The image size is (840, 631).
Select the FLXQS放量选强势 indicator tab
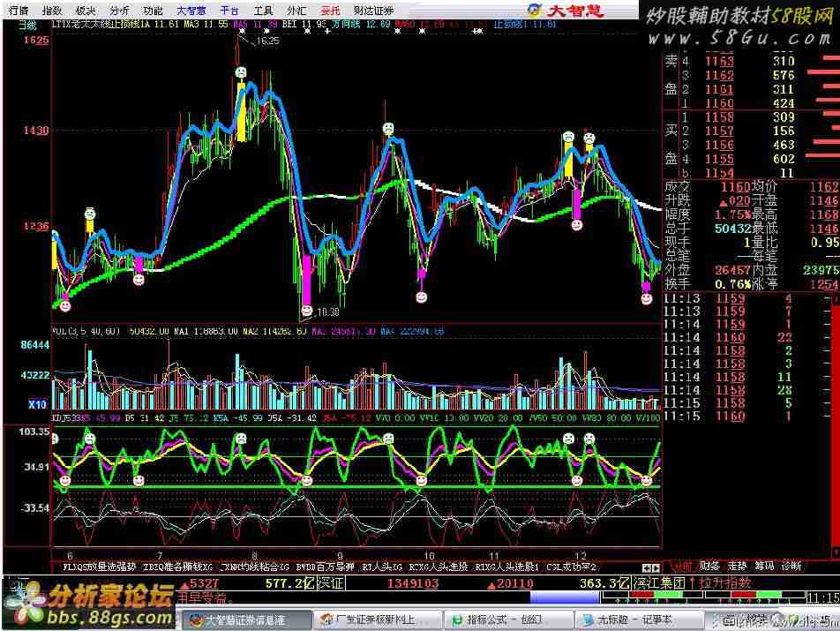(x=99, y=567)
